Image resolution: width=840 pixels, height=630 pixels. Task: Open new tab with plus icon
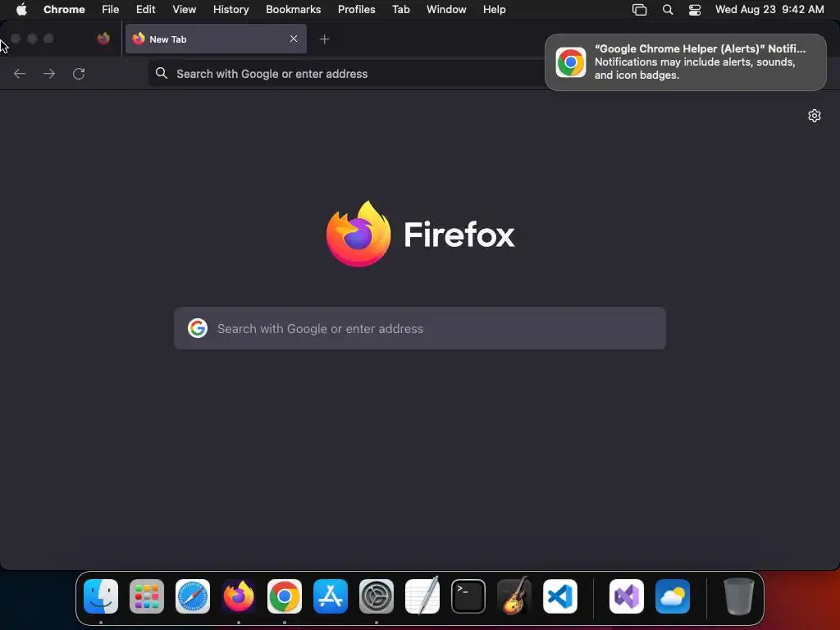click(324, 39)
